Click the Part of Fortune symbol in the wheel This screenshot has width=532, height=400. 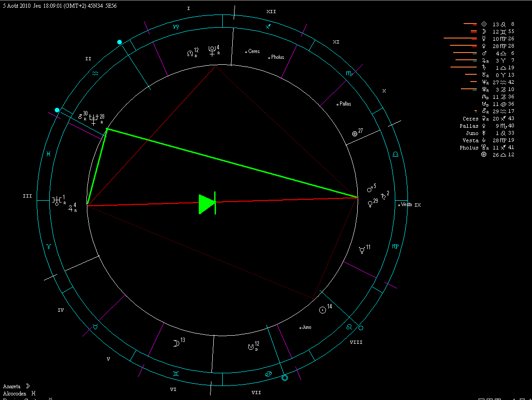pyautogui.click(x=355, y=134)
